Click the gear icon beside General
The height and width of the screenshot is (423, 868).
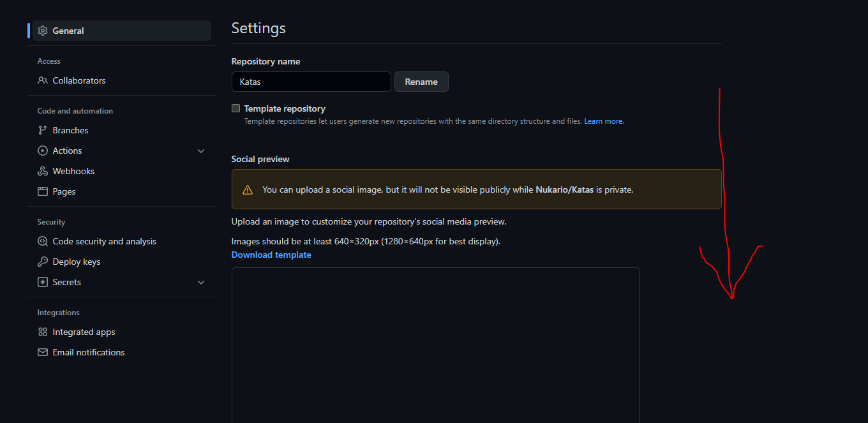[43, 31]
